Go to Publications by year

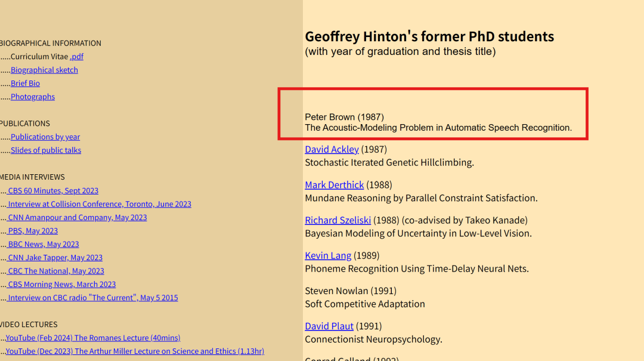tap(45, 137)
